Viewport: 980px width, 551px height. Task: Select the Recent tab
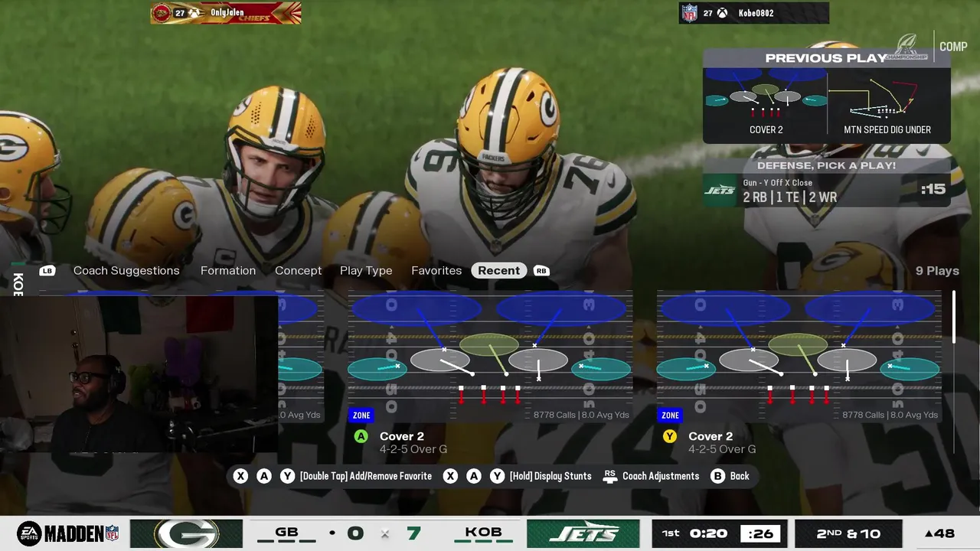(499, 270)
